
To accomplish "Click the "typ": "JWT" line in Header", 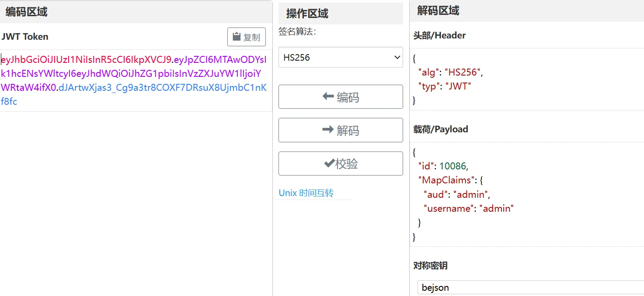I will click(445, 86).
